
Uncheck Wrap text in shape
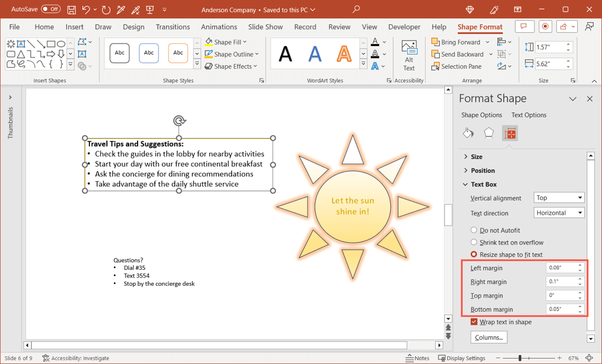(x=474, y=322)
